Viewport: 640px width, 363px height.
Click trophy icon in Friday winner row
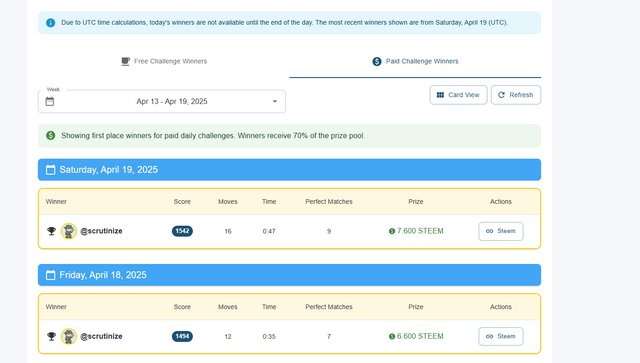tap(51, 336)
